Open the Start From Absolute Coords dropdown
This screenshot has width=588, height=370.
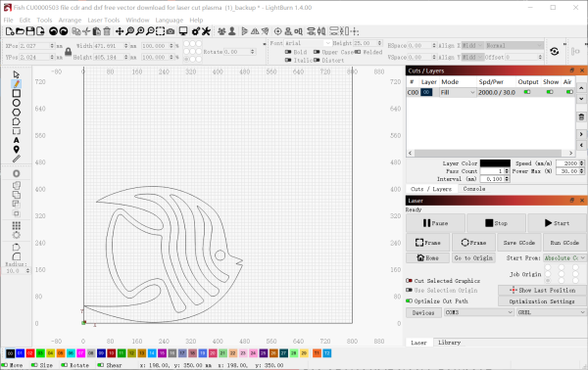[564, 258]
